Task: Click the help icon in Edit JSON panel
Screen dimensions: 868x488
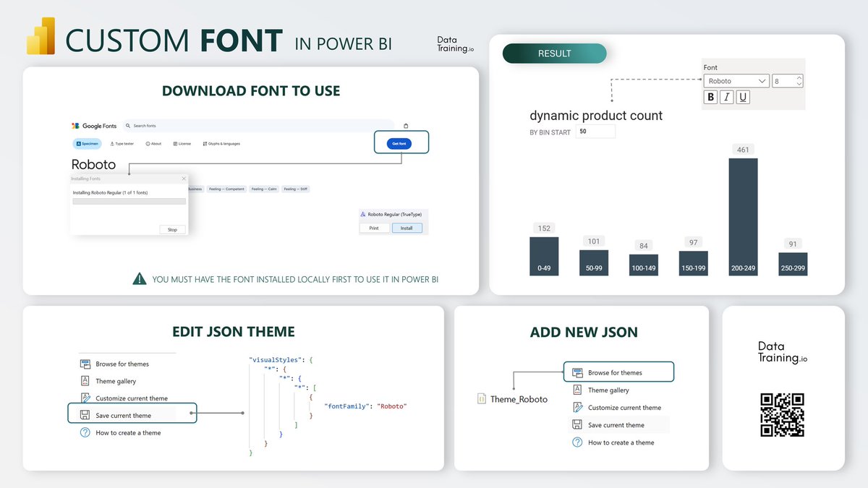Action: point(85,432)
